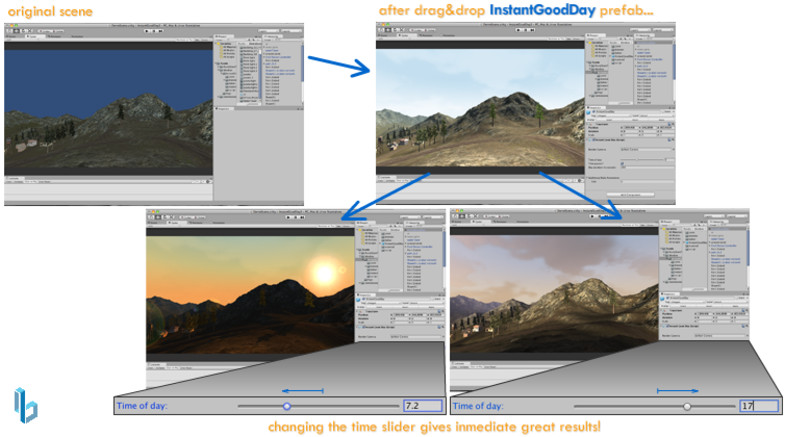This screenshot has height=437, width=785.
Task: Click Play button in after drag&drop window
Action: click(x=519, y=30)
